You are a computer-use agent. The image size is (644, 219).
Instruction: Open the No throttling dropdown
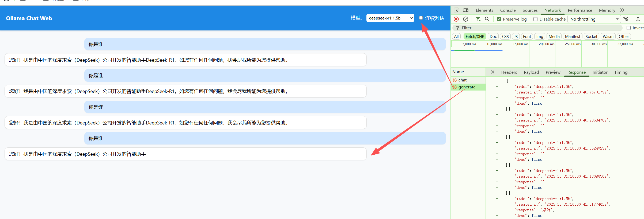594,19
